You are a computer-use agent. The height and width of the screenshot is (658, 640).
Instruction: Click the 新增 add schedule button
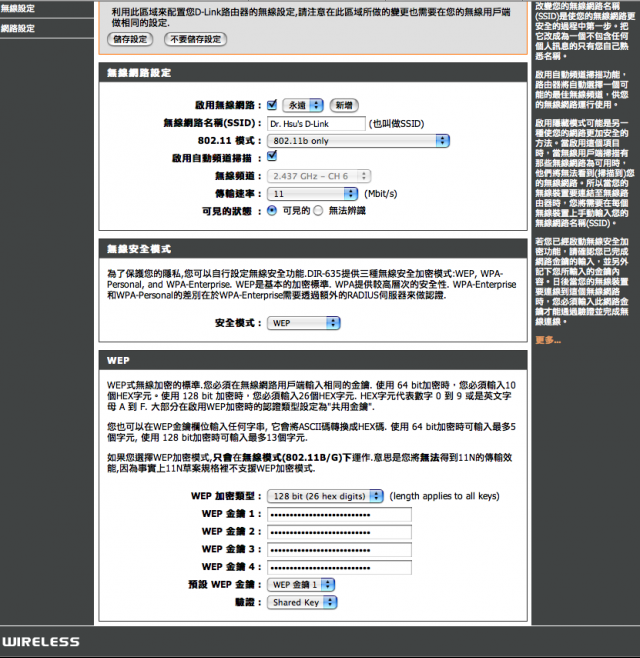tap(344, 105)
